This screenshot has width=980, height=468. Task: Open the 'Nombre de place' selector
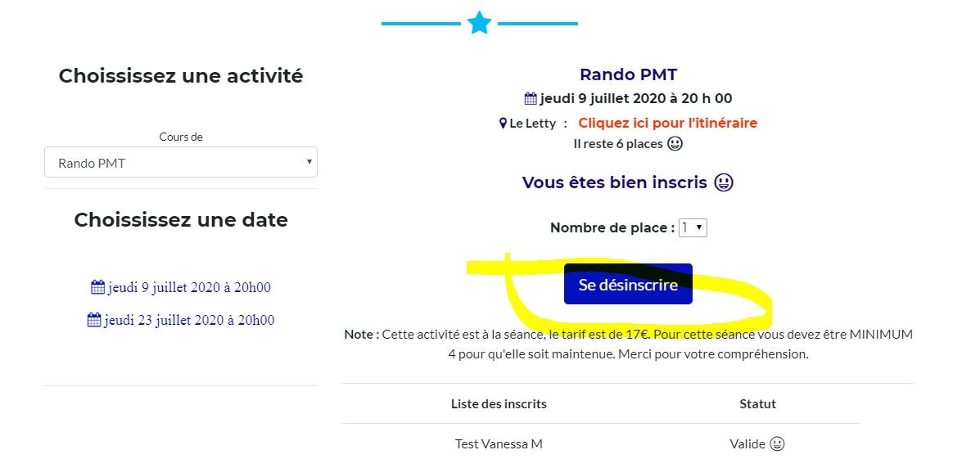pyautogui.click(x=693, y=228)
